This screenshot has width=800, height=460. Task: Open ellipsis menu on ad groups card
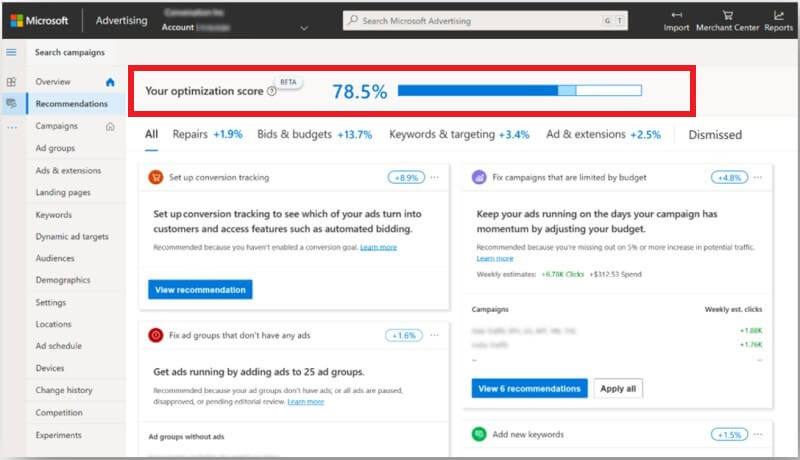click(x=434, y=335)
